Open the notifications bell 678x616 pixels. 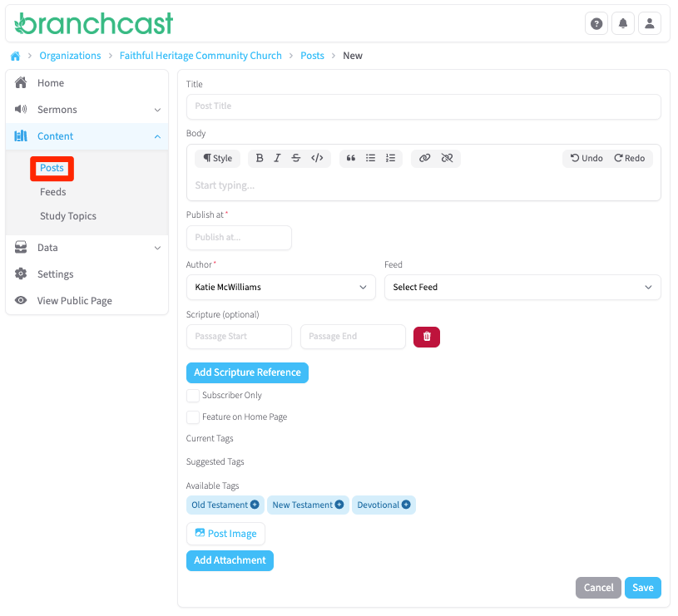tap(623, 24)
